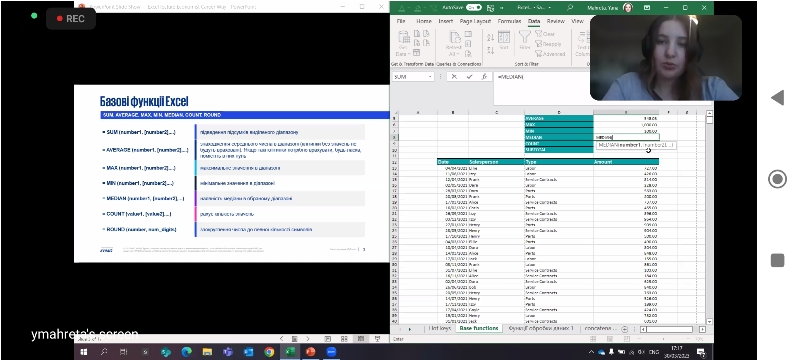The height and width of the screenshot is (360, 800).
Task: Click the PowerPoint Slide Show view icon
Action: 377,339
